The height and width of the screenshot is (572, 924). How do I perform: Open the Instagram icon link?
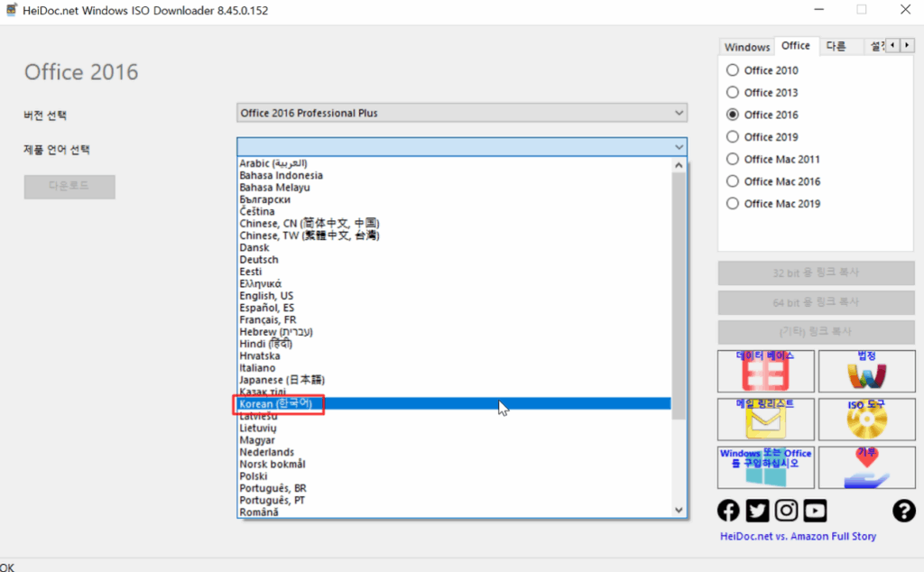pyautogui.click(x=786, y=510)
